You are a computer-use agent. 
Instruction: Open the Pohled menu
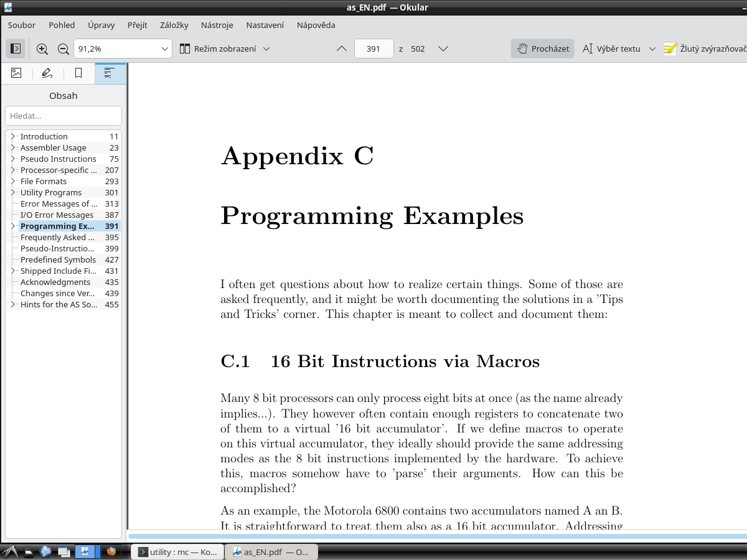pyautogui.click(x=62, y=25)
